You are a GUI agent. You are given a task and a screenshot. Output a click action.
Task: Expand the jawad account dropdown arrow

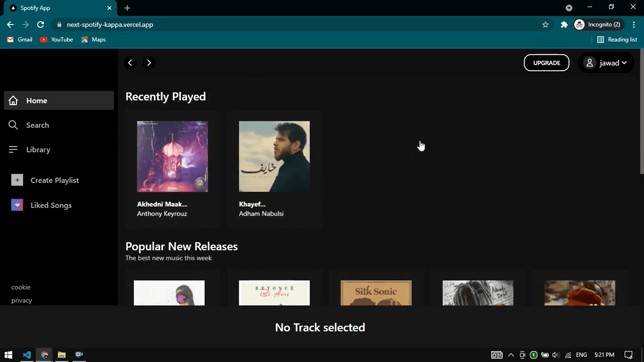[624, 63]
